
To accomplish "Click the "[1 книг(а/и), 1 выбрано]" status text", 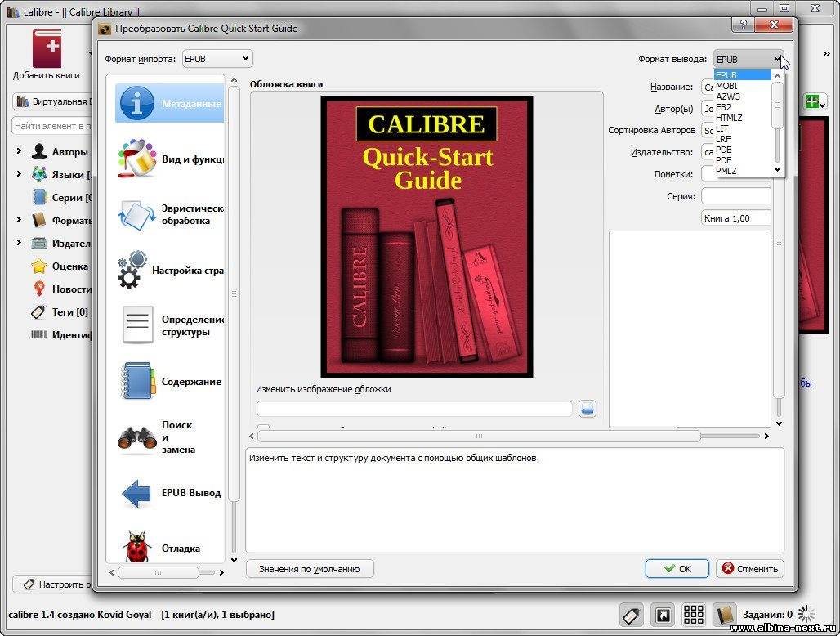I will point(217,615).
